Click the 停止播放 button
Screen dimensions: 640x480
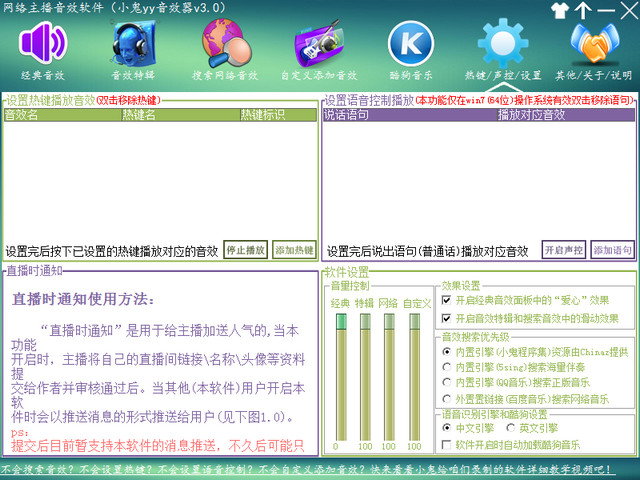click(x=246, y=250)
